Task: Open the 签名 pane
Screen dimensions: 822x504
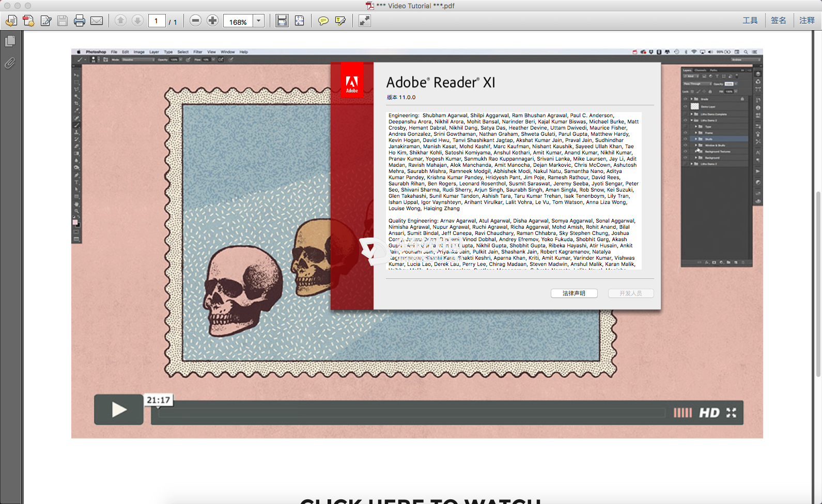Action: tap(779, 21)
